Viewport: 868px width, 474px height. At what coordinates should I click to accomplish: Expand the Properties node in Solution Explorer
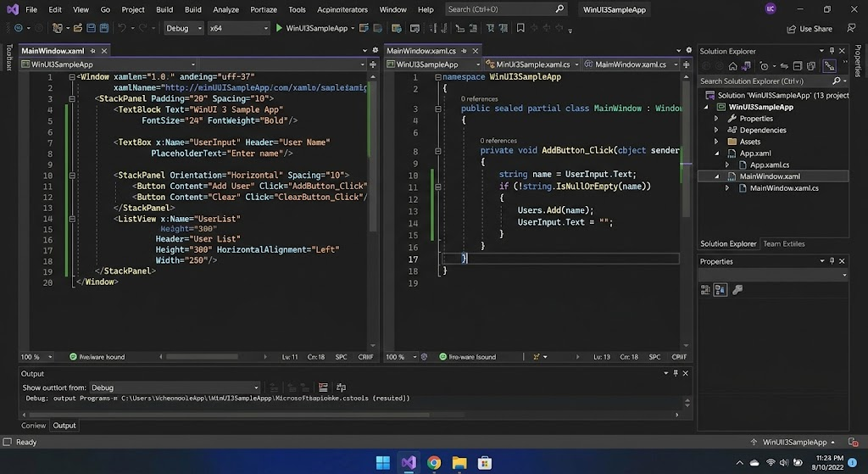click(716, 119)
